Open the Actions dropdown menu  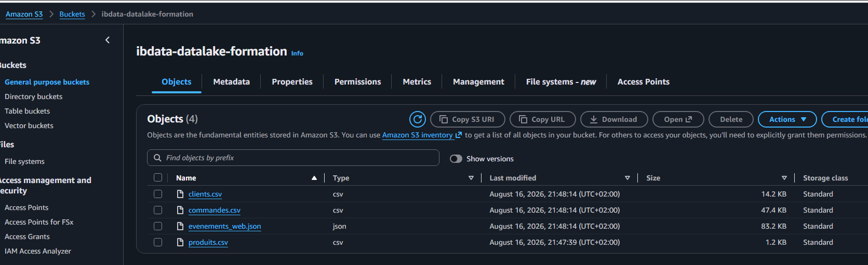click(787, 119)
